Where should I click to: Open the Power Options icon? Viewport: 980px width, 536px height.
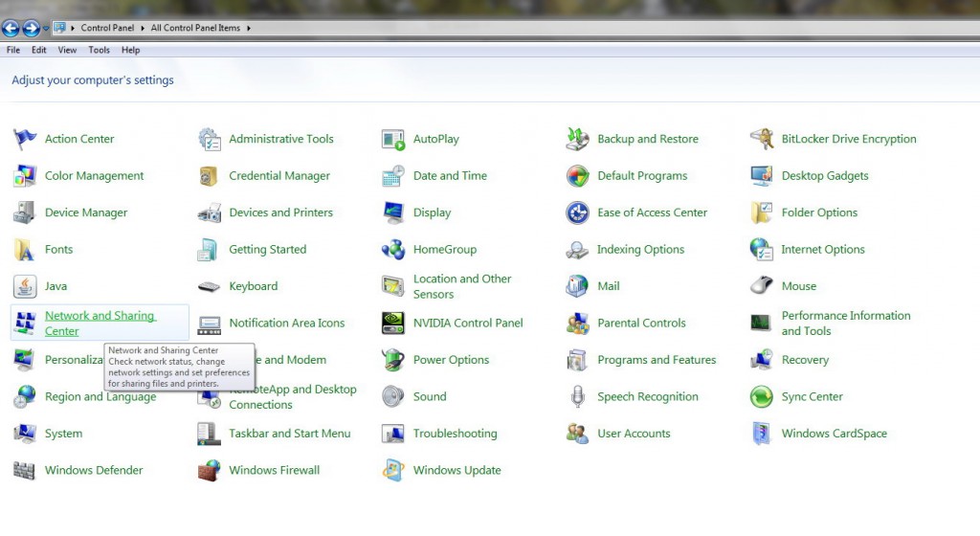(x=393, y=360)
